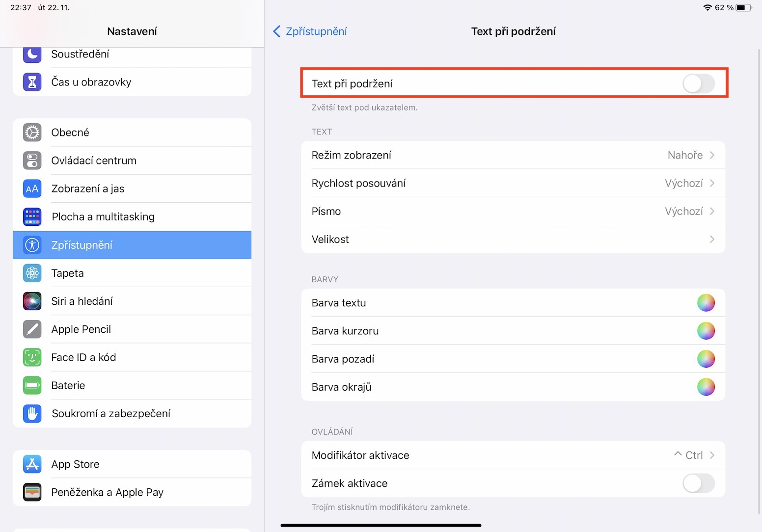Open Modifikátor aktivace options

(x=513, y=455)
